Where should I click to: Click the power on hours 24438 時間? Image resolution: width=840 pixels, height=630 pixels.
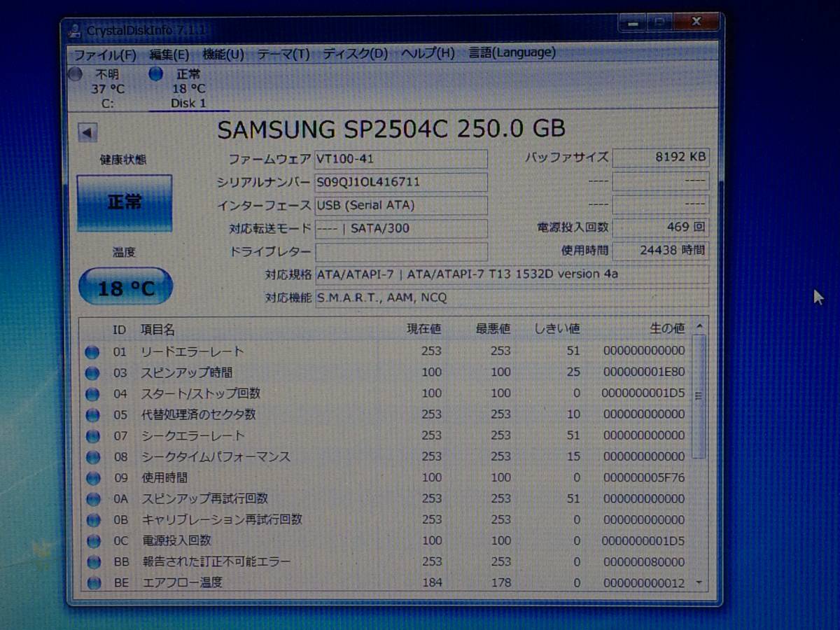[661, 250]
